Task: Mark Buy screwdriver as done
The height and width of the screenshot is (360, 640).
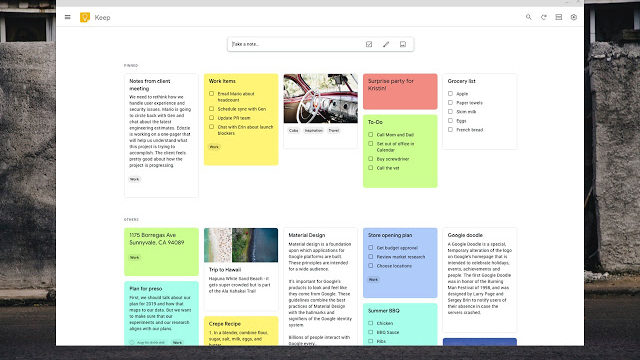Action: coord(371,158)
